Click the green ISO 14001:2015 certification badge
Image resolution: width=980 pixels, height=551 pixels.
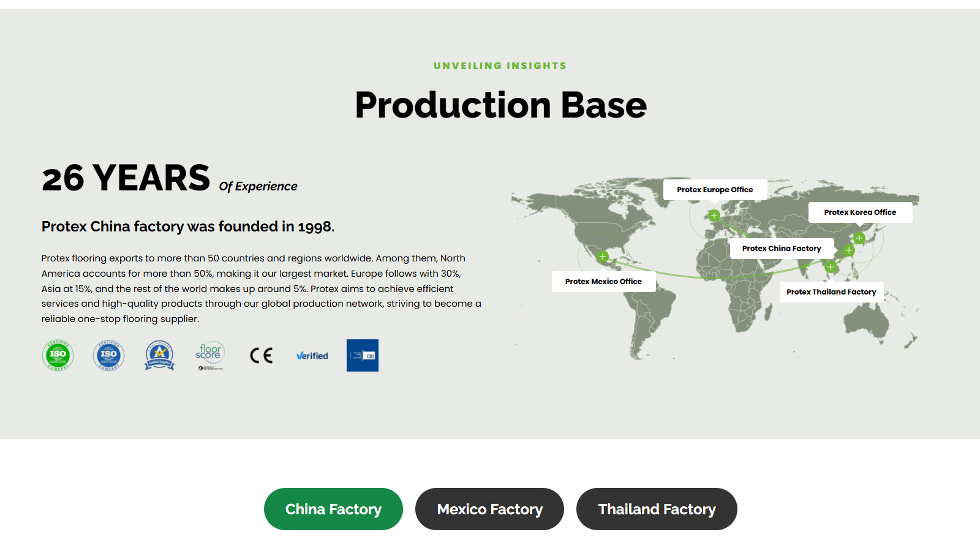58,355
